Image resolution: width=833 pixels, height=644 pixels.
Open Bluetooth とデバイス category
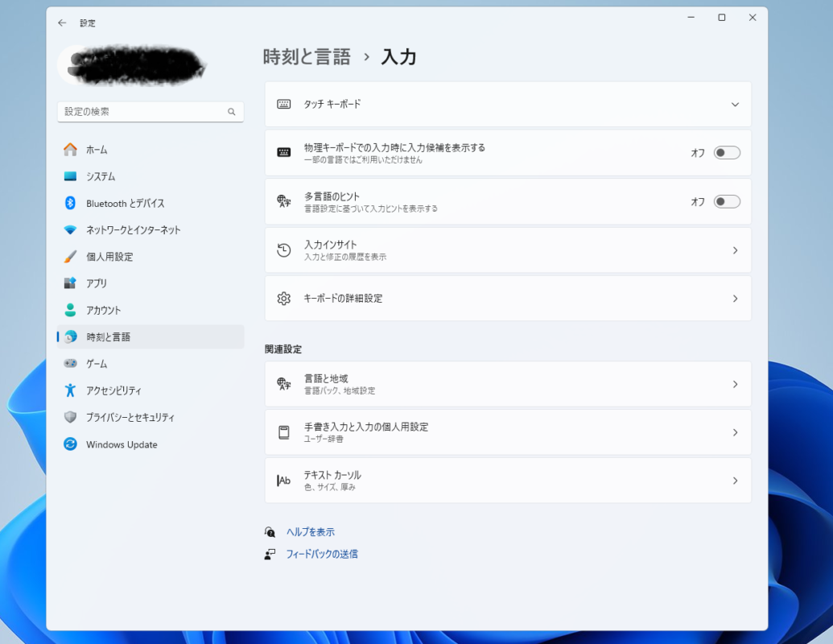[151, 203]
